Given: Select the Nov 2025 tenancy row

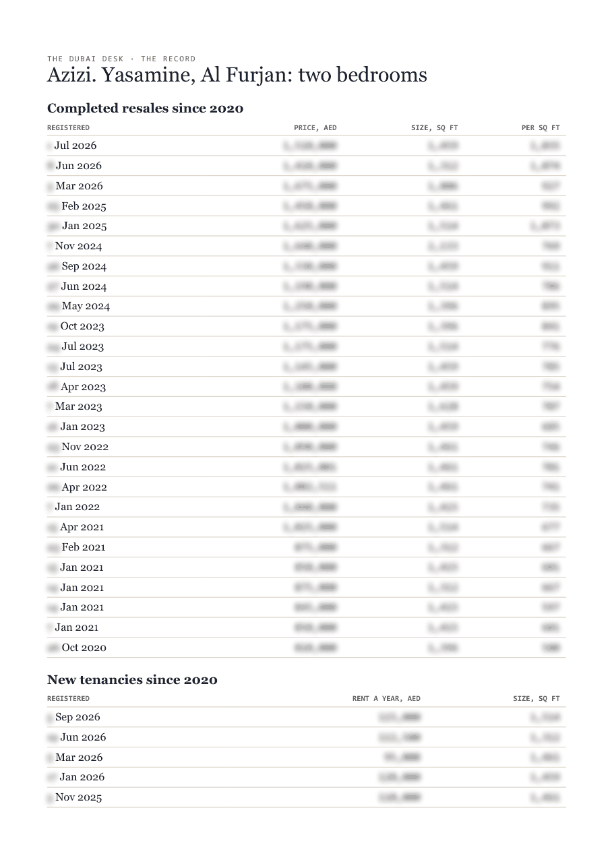Looking at the screenshot, I should pyautogui.click(x=307, y=797).
